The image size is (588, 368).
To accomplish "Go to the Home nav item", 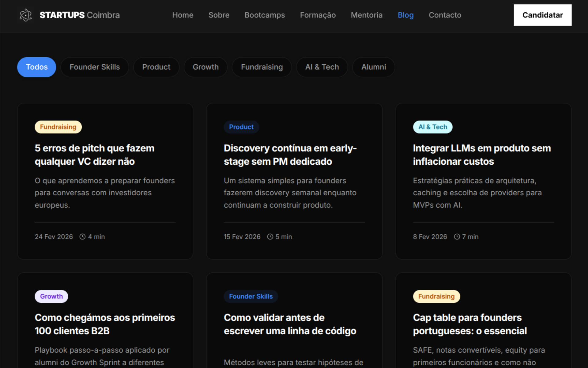I will pyautogui.click(x=183, y=15).
